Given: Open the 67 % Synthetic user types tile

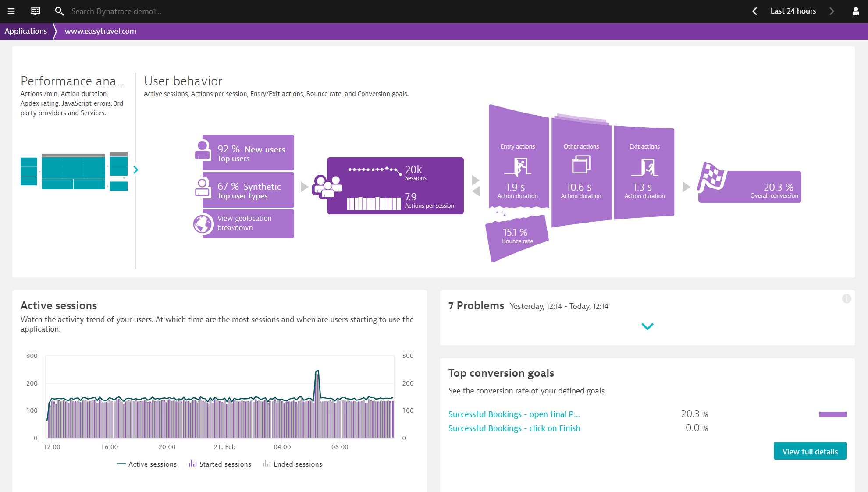Looking at the screenshot, I should click(248, 190).
